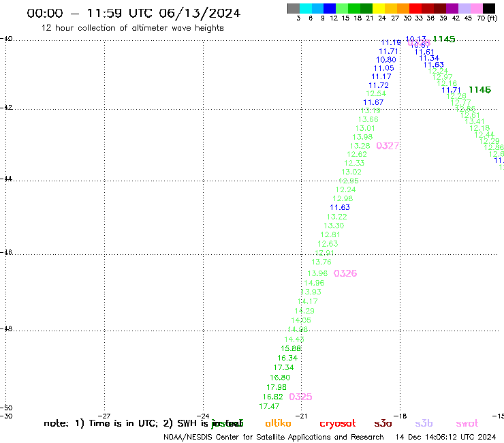Screen dimensions: 504x443
Task: Click the 's3a' satellite legend label
Action: (x=383, y=423)
